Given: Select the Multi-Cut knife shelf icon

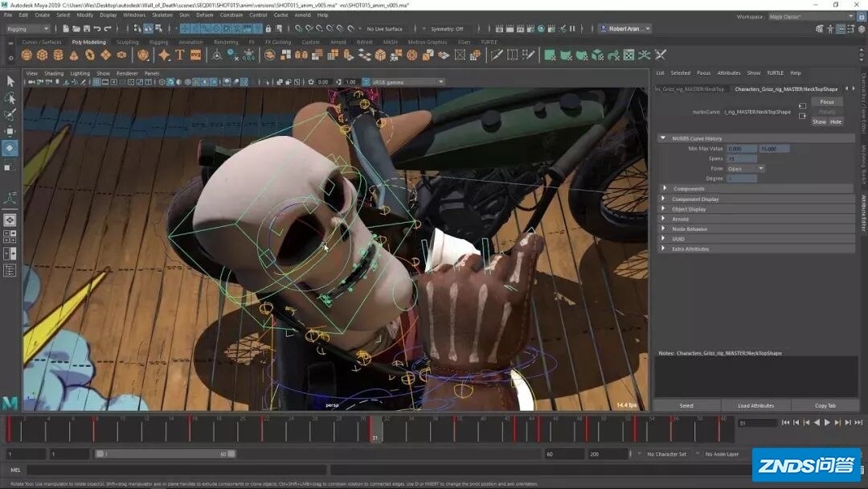Looking at the screenshot, I should pyautogui.click(x=497, y=55).
